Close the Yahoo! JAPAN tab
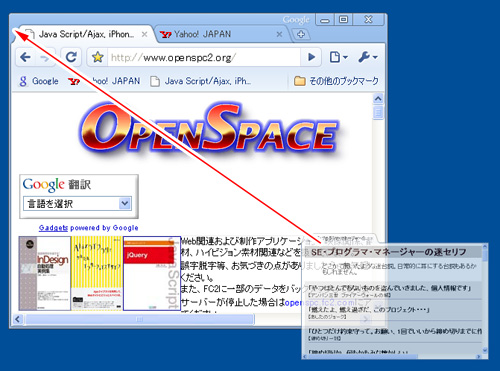 tap(279, 34)
